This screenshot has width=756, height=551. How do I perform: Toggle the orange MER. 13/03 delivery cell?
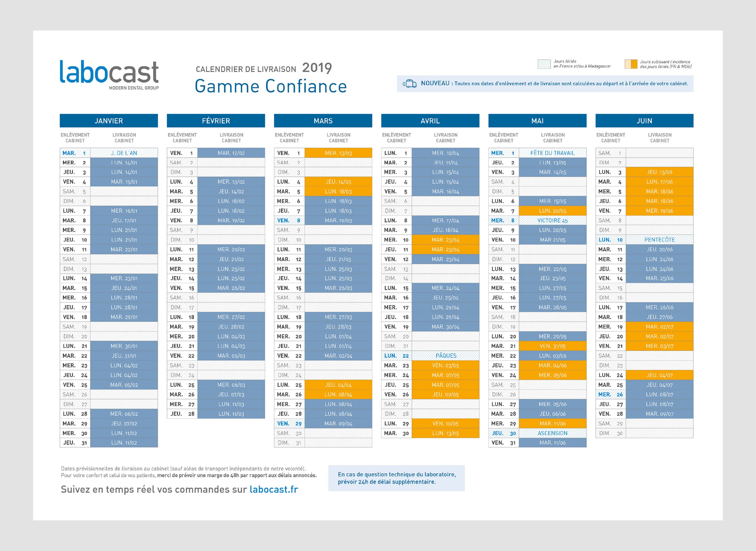click(x=338, y=153)
